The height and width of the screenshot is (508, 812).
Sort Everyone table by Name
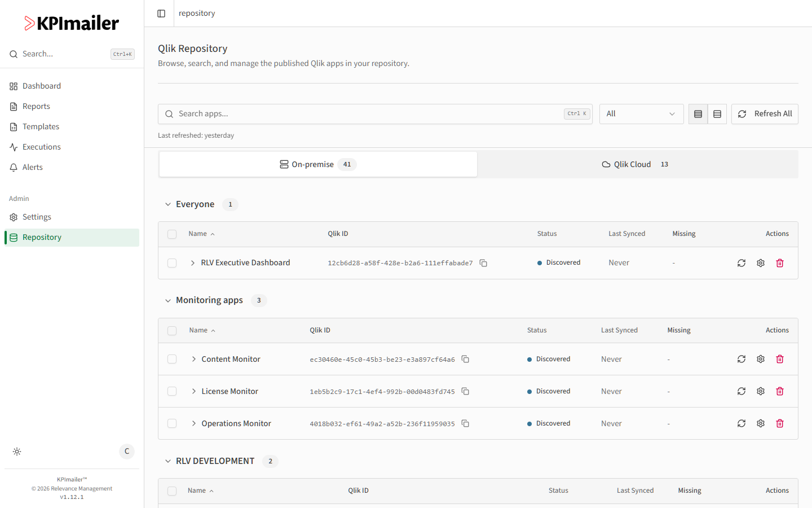pos(201,234)
